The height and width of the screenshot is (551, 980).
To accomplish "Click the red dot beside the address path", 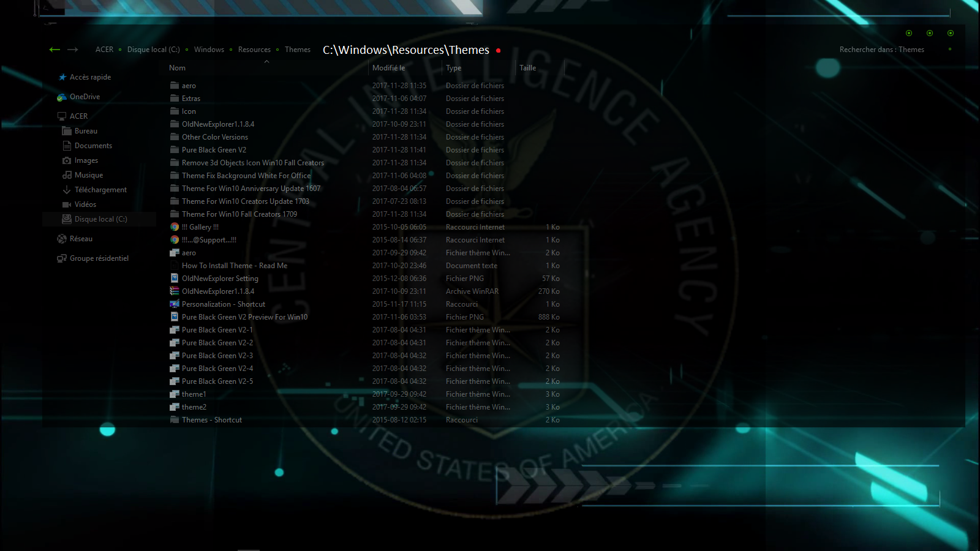I will (499, 50).
